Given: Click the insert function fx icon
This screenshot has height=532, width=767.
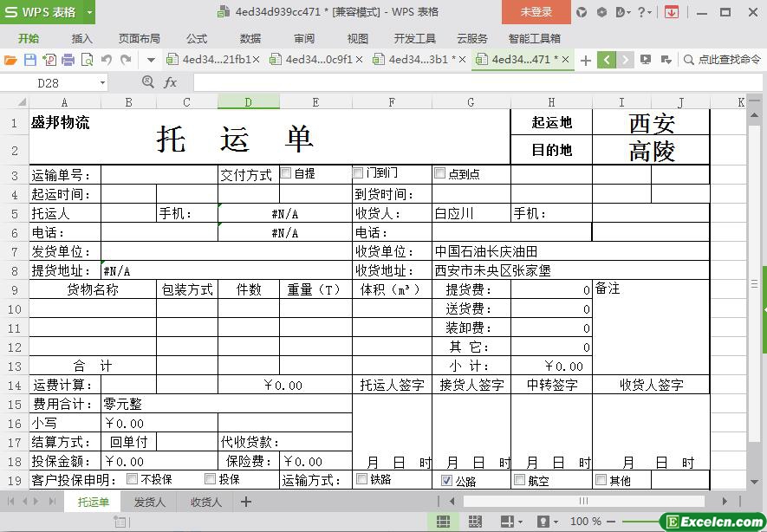Looking at the screenshot, I should point(170,82).
